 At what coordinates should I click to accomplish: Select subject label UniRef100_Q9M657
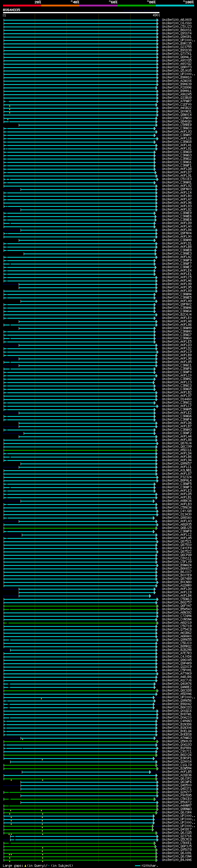click(x=177, y=463)
